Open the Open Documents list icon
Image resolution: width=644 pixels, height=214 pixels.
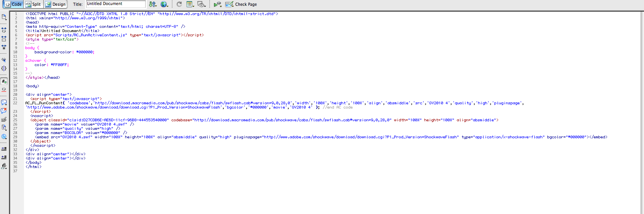[x=4, y=17]
